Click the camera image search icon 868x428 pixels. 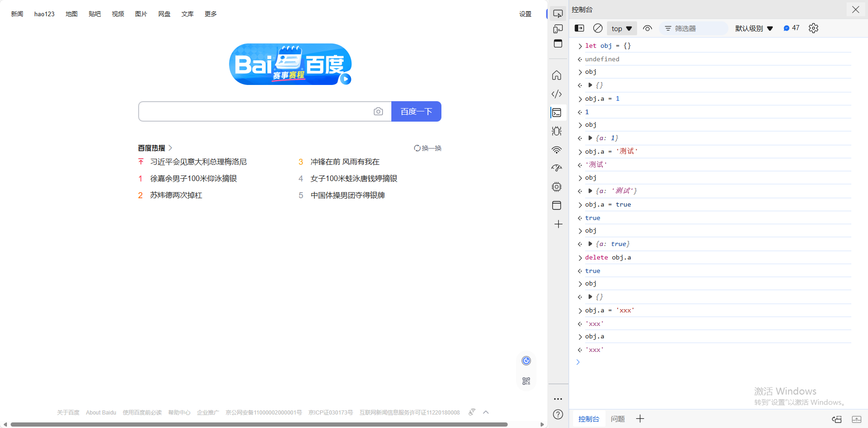pos(378,111)
